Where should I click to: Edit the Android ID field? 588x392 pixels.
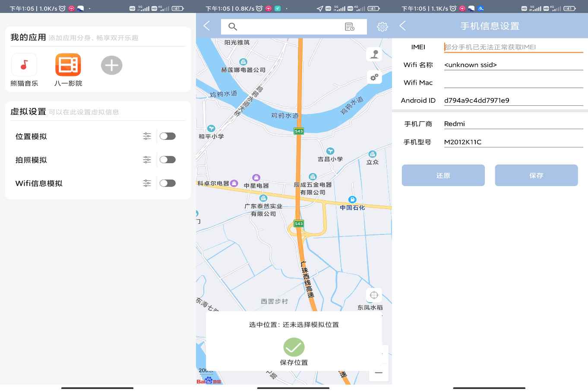(513, 100)
